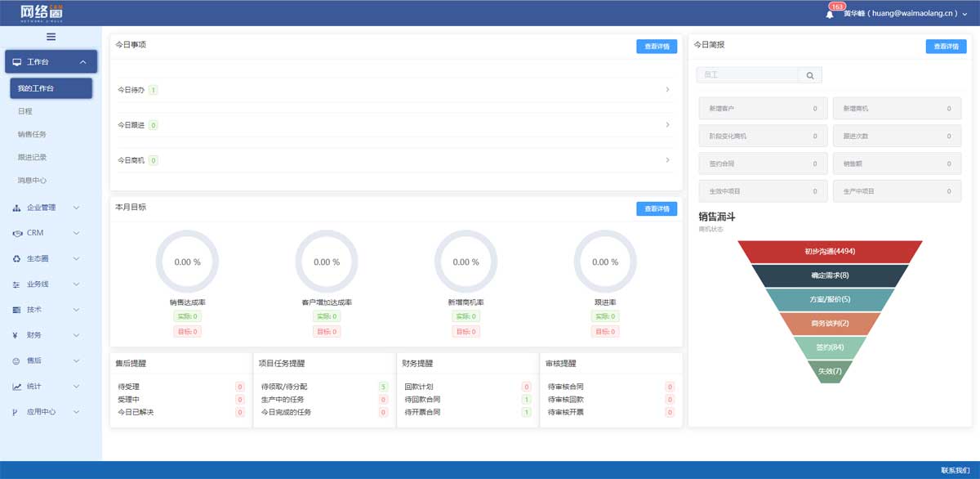Click 方案/报价(5) funnel segment
The height and width of the screenshot is (479, 980).
tap(830, 299)
